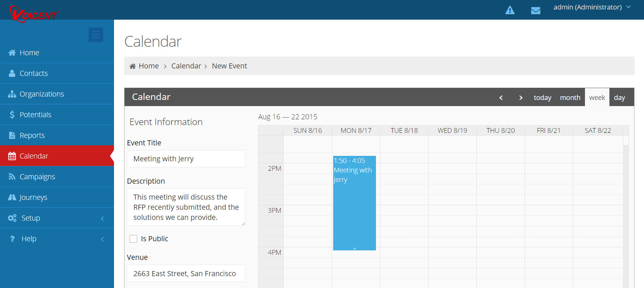Click the Home breadcrumb link
Screen dimensions: 644x288
[x=148, y=66]
